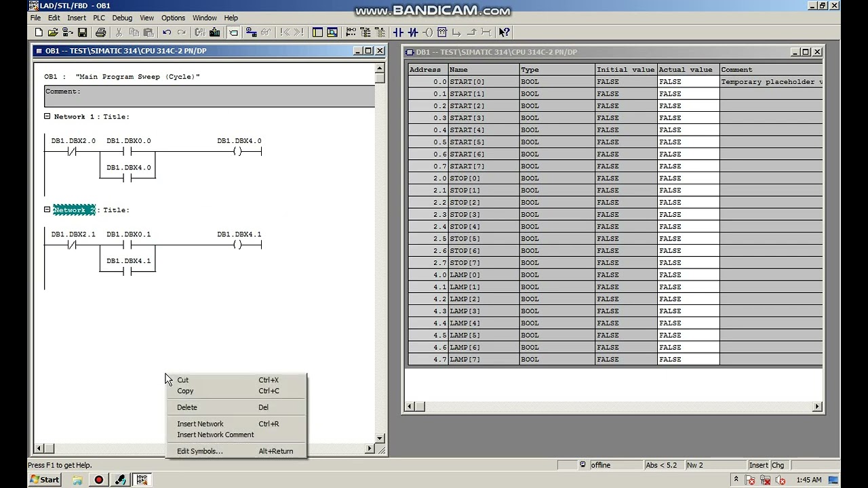The image size is (868, 488).
Task: Toggle the Monitor glasses icon
Action: pos(266,33)
